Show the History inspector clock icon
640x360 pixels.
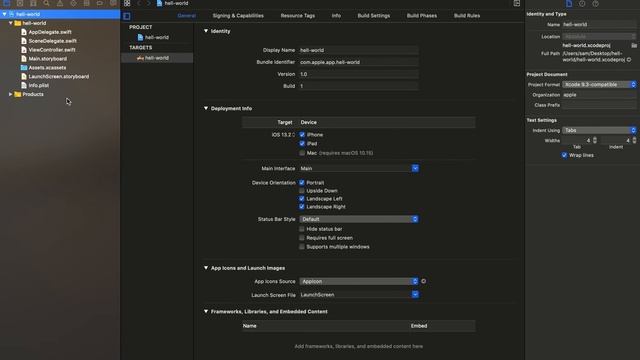582,4
